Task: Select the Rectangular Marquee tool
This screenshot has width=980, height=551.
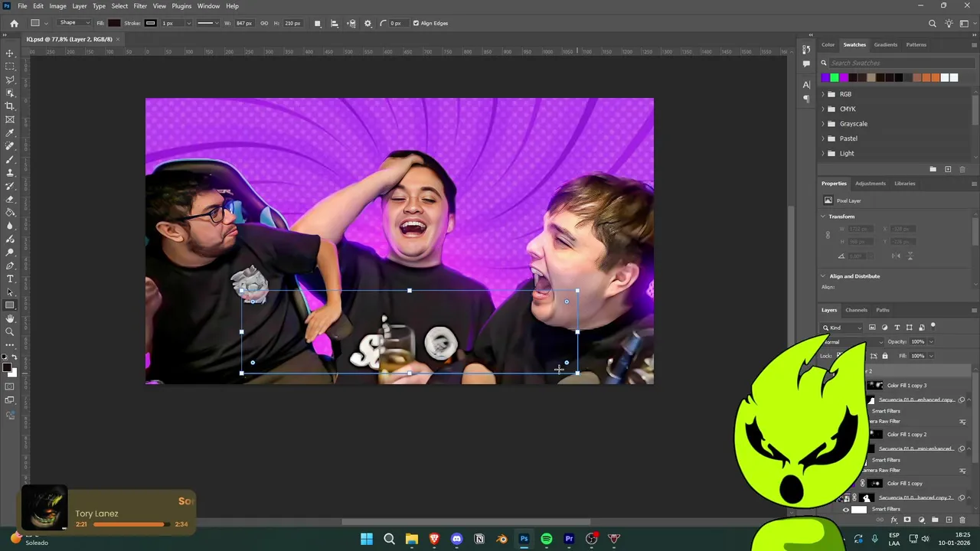Action: click(x=10, y=67)
